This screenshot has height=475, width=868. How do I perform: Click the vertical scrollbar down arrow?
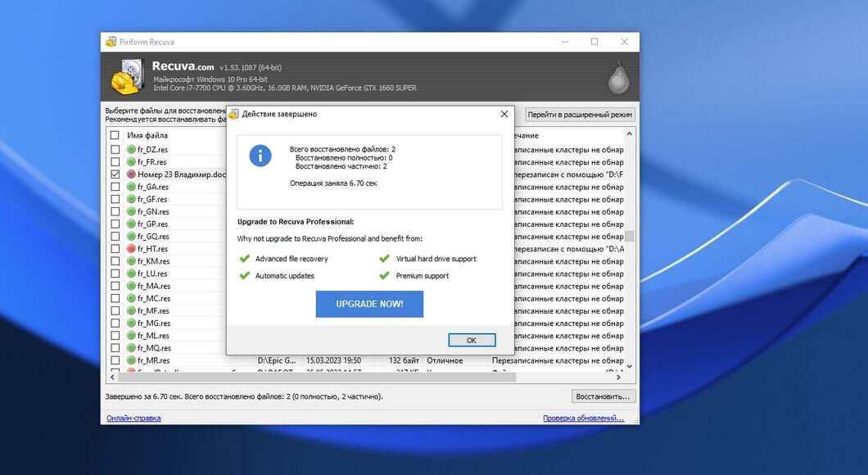click(x=630, y=367)
